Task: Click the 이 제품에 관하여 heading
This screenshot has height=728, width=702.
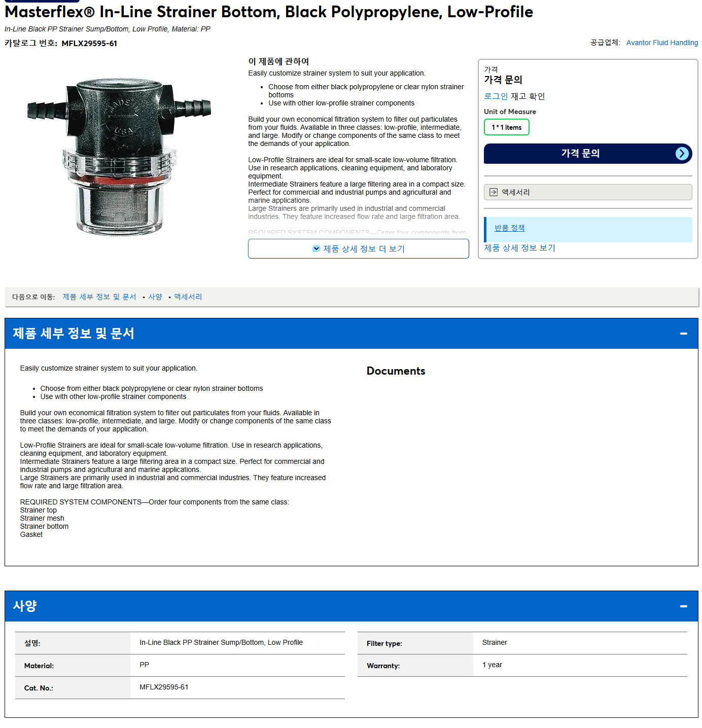Action: point(278,61)
